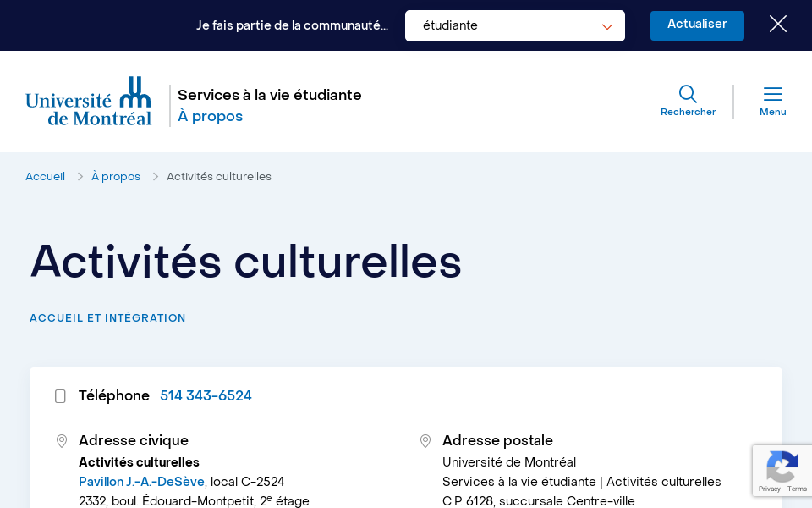The image size is (812, 508).
Task: Open the community role dropdown showing étudiante
Action: point(514,25)
